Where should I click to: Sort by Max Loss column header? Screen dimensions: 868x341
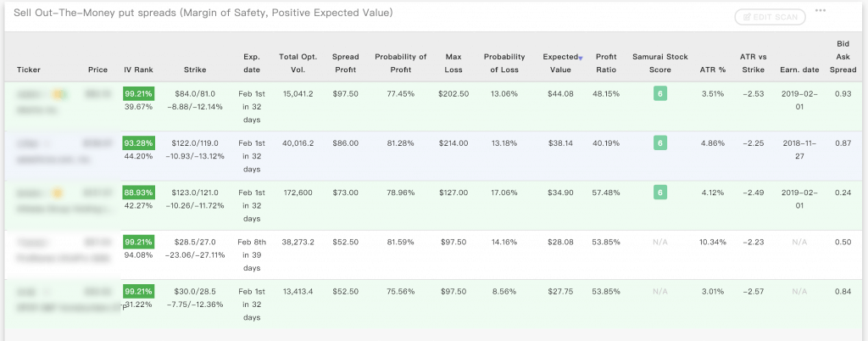coord(453,63)
